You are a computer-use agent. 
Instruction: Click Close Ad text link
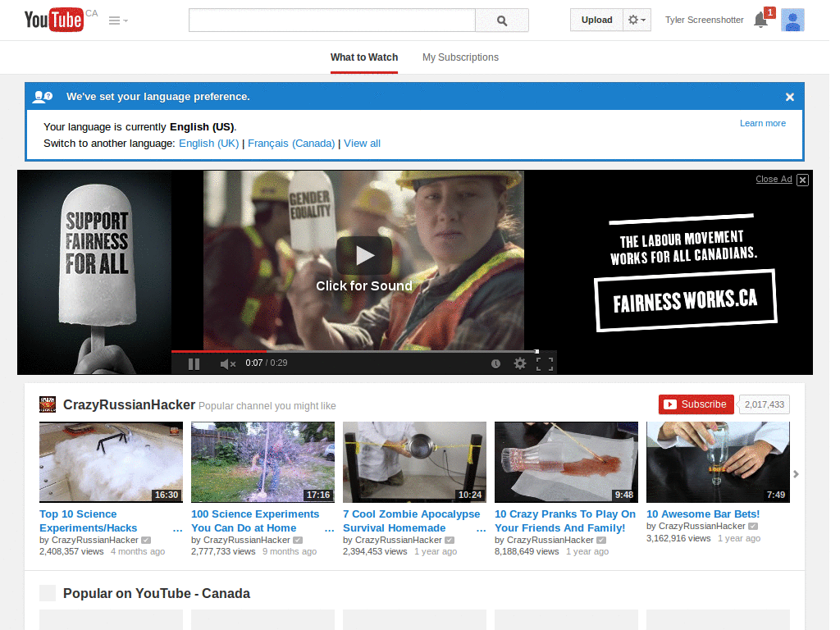774,179
